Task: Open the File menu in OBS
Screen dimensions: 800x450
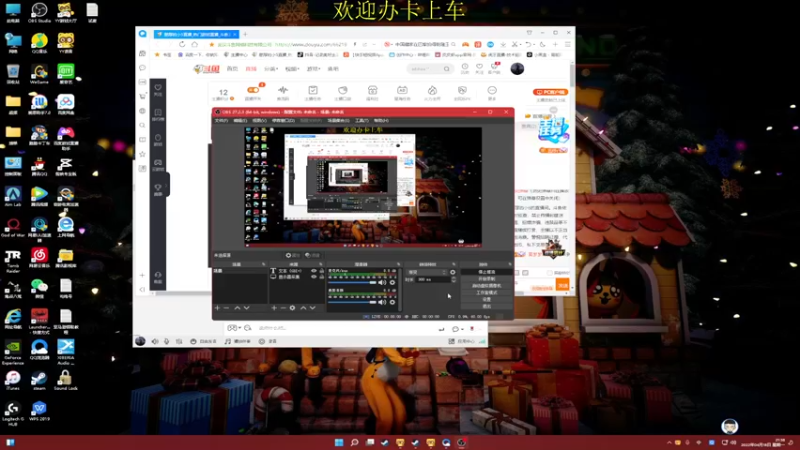Action: [x=221, y=120]
